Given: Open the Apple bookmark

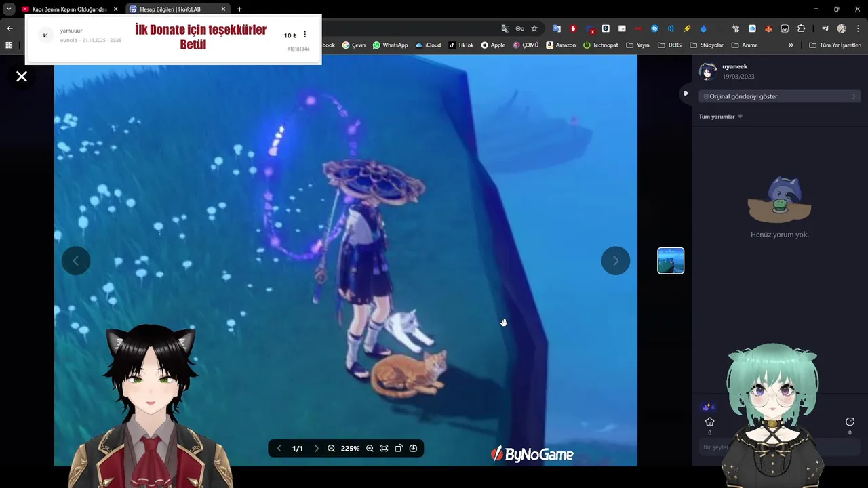Looking at the screenshot, I should point(493,45).
